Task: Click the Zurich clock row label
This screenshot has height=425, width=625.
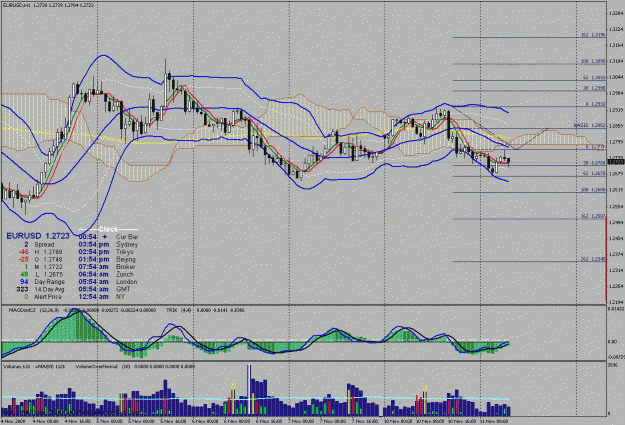Action: pos(124,274)
